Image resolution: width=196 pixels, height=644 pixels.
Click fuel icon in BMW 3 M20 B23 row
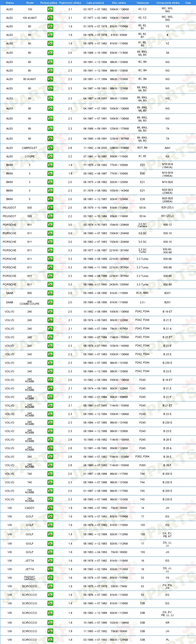[x=50, y=191]
